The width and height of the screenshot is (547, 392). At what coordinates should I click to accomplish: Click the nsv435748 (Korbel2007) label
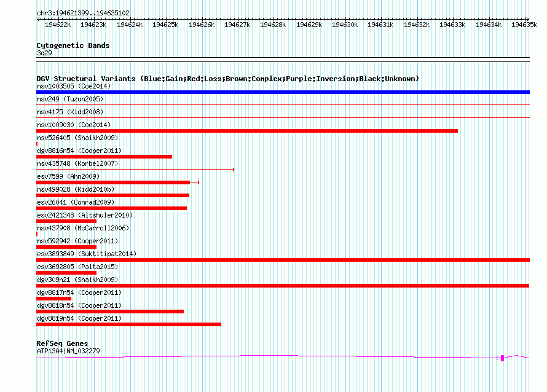[77, 163]
